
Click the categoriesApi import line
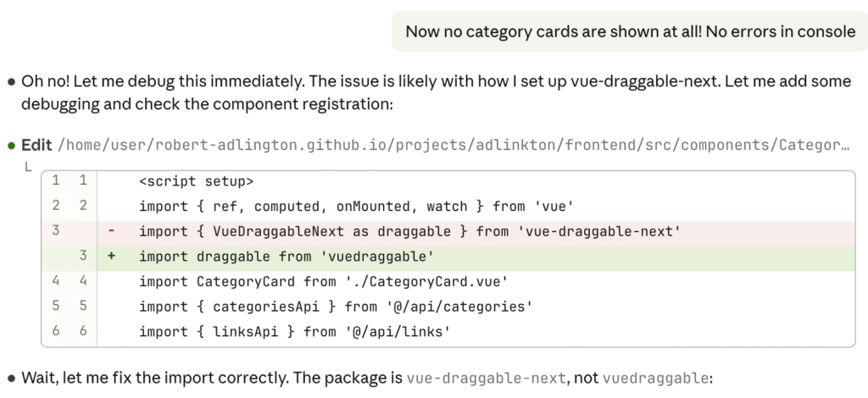pyautogui.click(x=337, y=307)
